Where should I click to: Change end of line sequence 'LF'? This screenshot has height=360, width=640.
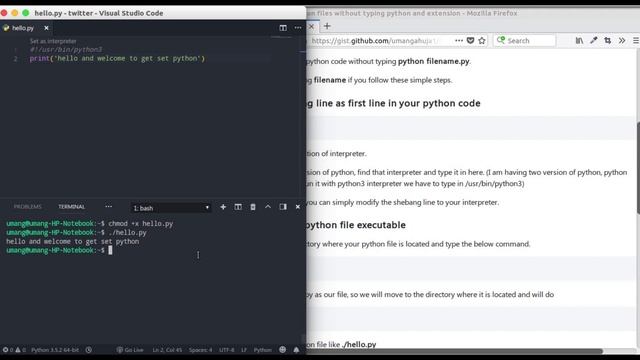(x=244, y=350)
